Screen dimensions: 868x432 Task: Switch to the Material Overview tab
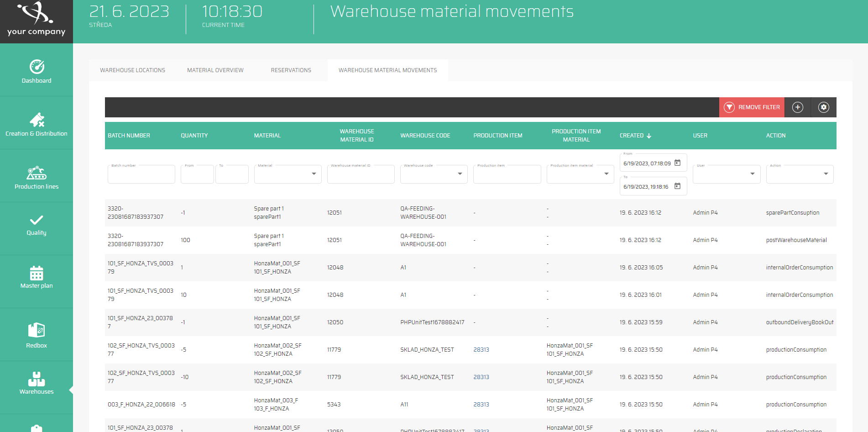[215, 70]
